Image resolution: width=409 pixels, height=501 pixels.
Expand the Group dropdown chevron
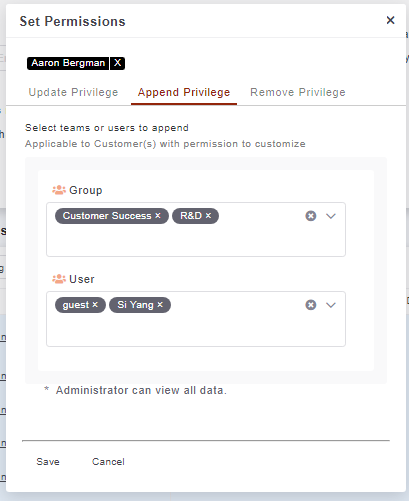(331, 216)
